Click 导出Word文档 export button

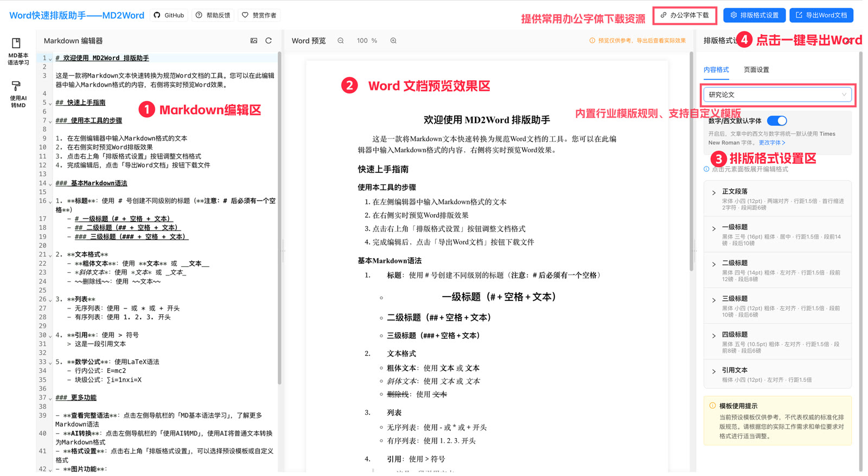(821, 15)
